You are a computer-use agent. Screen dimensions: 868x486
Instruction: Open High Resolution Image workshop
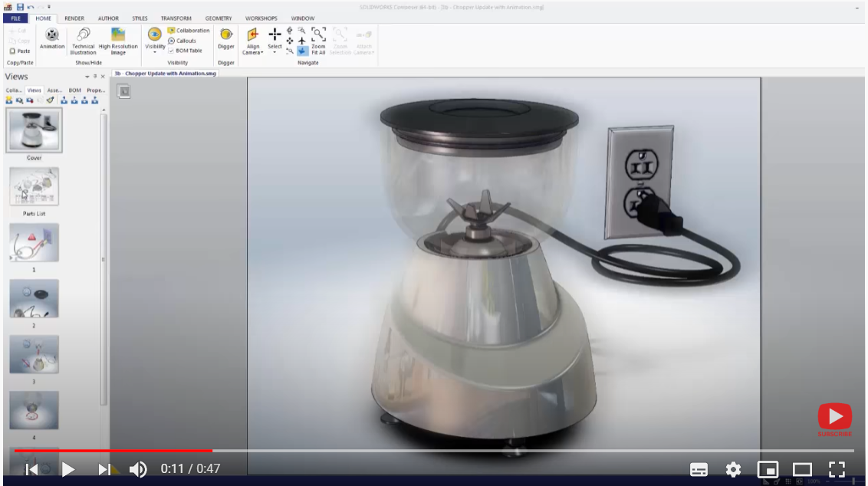tap(118, 34)
